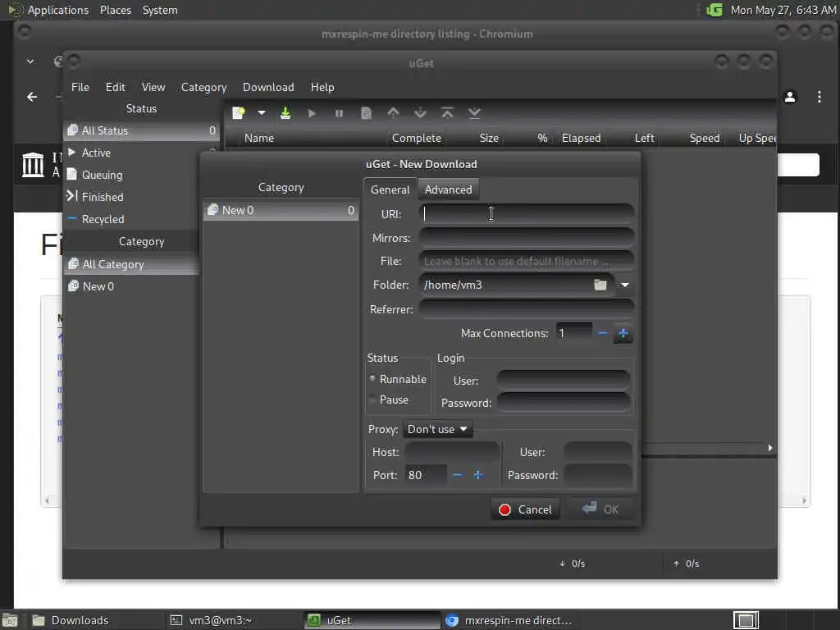Decrease proxy Port with minus button
The width and height of the screenshot is (840, 630).
tap(457, 475)
